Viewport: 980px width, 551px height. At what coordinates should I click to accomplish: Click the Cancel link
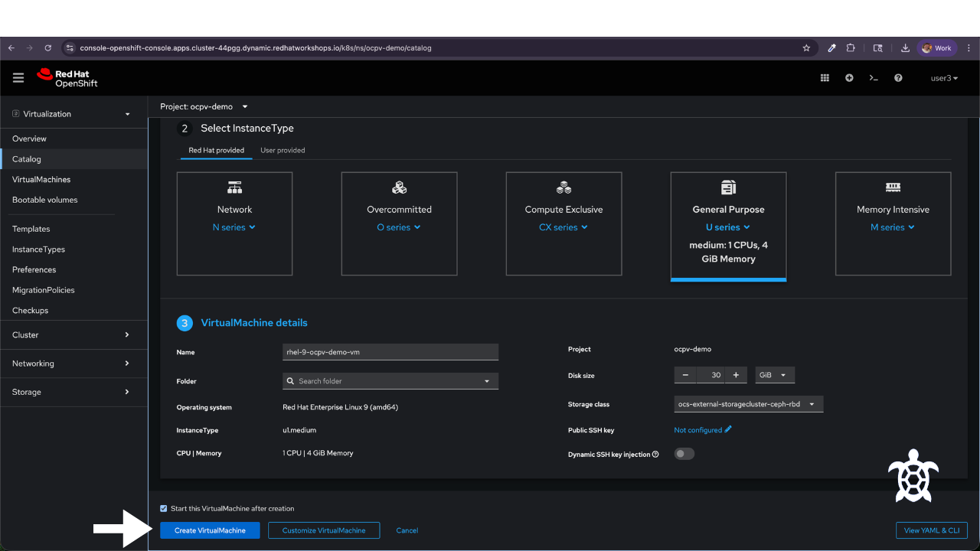[x=407, y=530]
